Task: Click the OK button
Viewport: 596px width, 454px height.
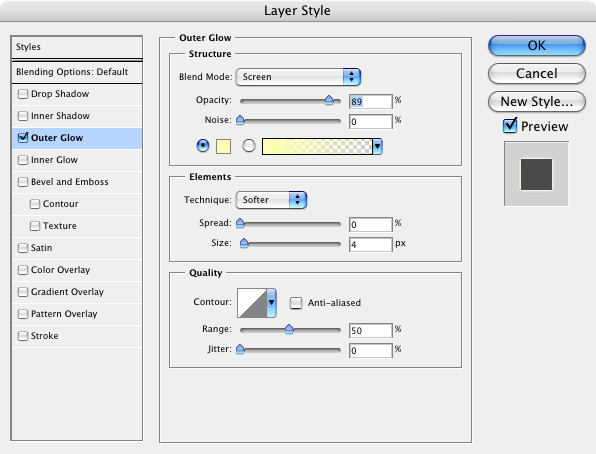Action: click(x=536, y=46)
